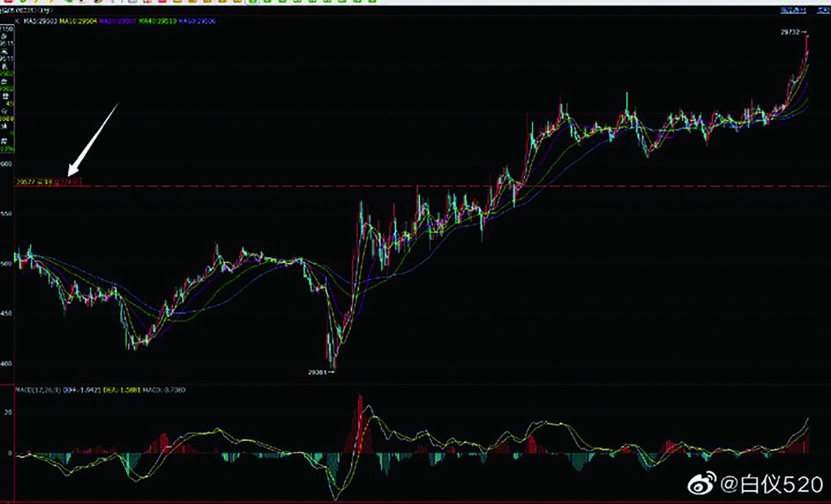The width and height of the screenshot is (831, 504).
Task: Open the rightmost blue link at top right
Action: click(823, 11)
